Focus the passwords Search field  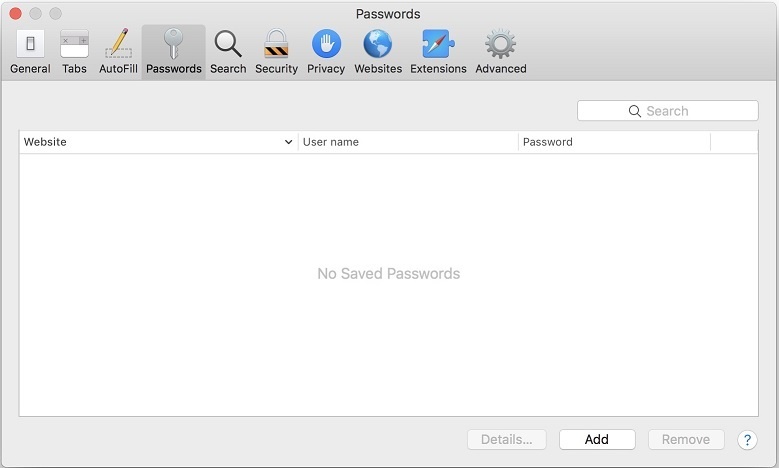click(x=668, y=111)
